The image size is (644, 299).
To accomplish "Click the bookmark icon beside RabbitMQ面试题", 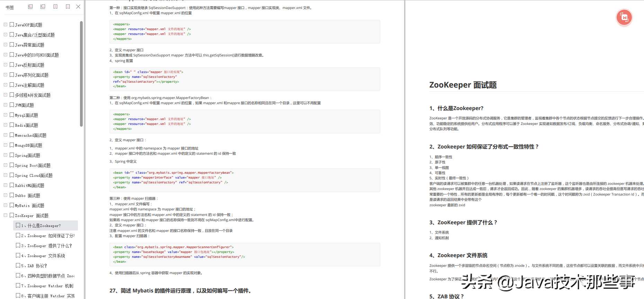I will click(x=12, y=185).
